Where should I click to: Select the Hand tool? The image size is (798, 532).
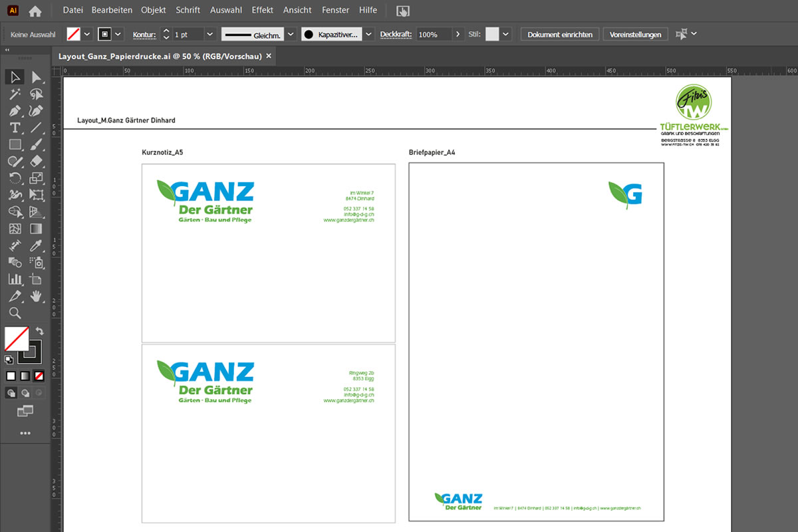(x=36, y=296)
